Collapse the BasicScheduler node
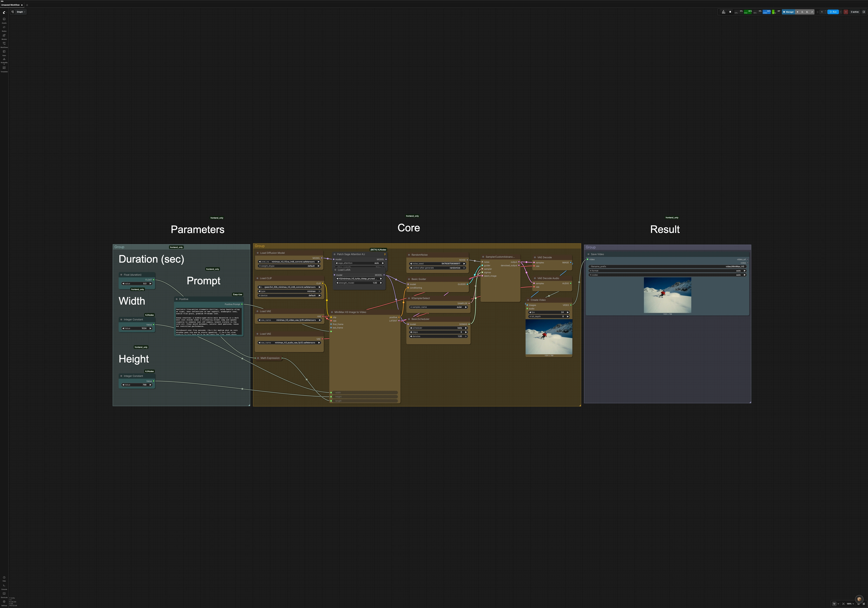The height and width of the screenshot is (608, 868). (409, 319)
